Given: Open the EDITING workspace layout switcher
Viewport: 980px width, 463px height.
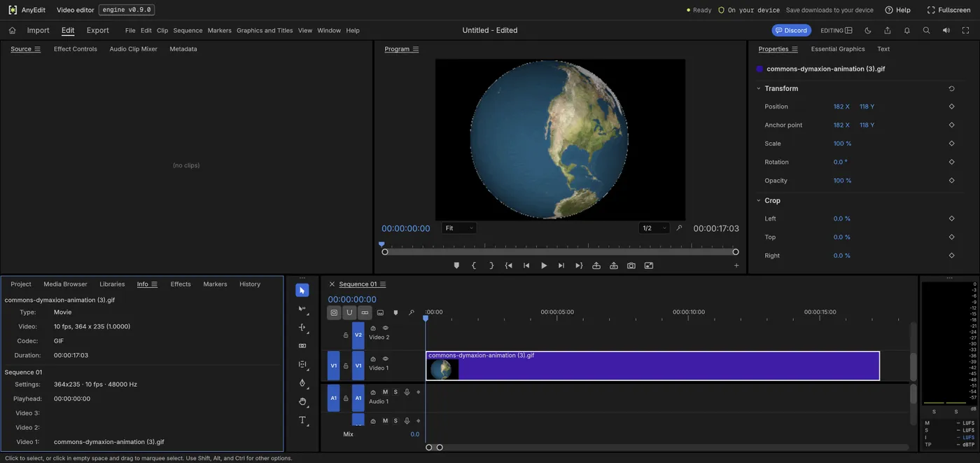Looking at the screenshot, I should [836, 30].
